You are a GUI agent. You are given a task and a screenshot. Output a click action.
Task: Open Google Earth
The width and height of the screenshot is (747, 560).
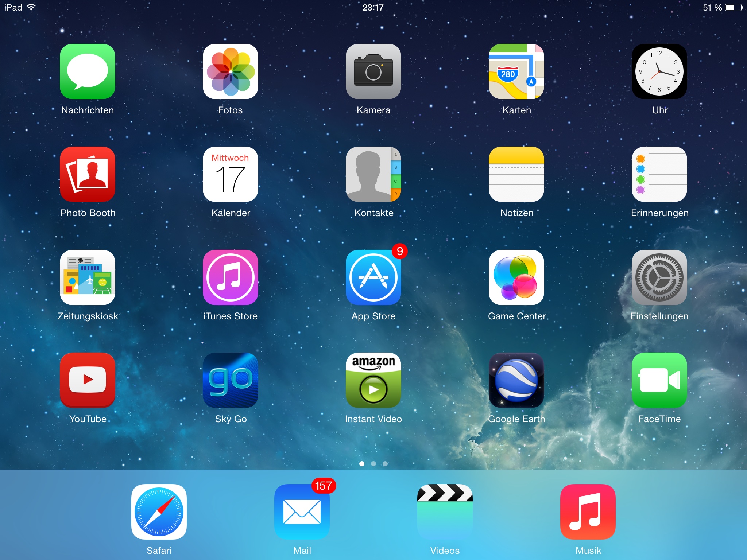point(516,380)
